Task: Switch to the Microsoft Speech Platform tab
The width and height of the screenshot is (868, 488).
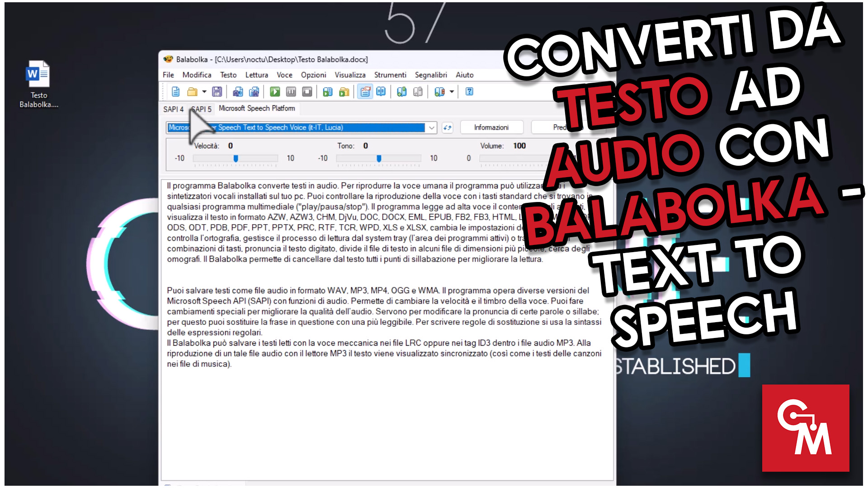Action: click(x=256, y=108)
